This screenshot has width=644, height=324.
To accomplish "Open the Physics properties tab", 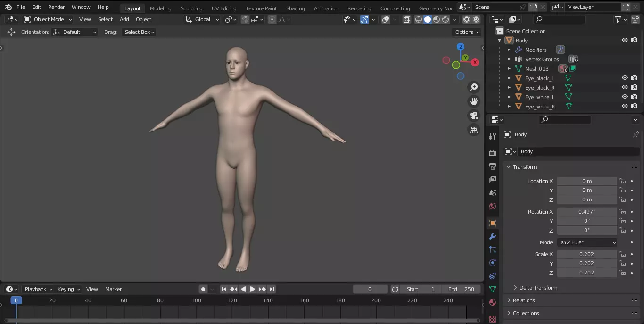I will point(493,262).
